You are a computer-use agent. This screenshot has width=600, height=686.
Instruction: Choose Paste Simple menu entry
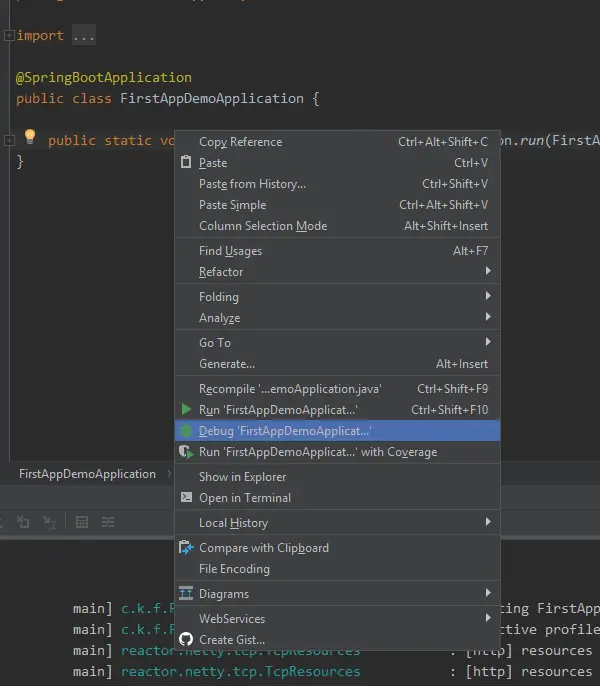pos(337,205)
